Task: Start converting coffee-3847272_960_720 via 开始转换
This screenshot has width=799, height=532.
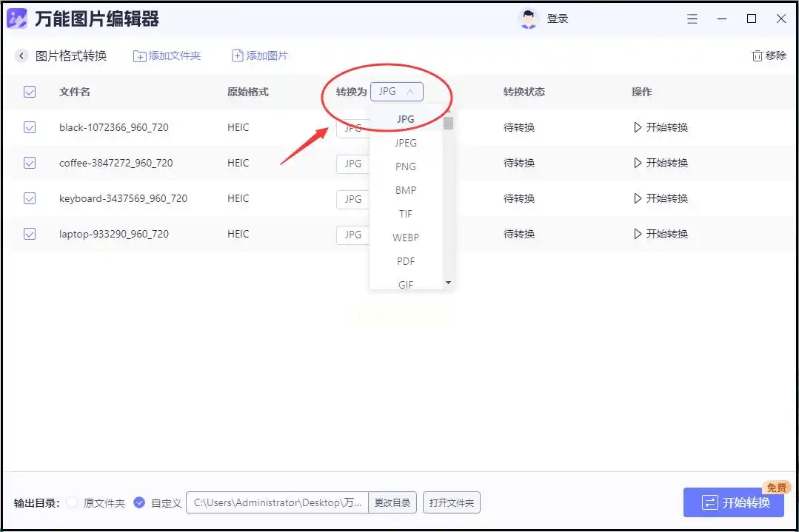Action: point(661,163)
